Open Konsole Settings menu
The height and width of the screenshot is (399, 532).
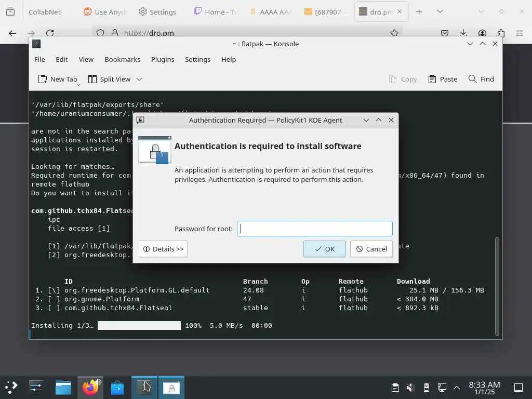pos(197,59)
